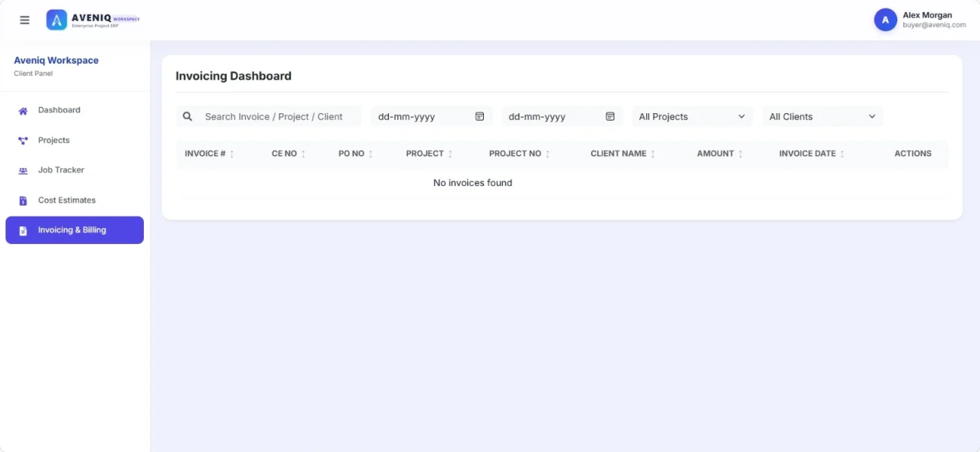Click the INVOICE DATE column header
The height and width of the screenshot is (452, 980).
tap(807, 154)
